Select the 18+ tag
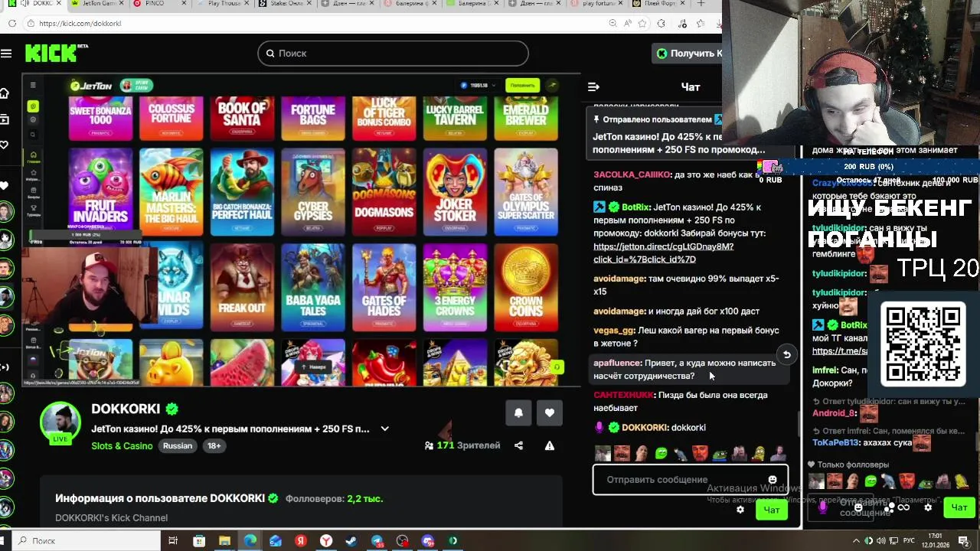Viewport: 980px width, 551px height. click(x=214, y=445)
